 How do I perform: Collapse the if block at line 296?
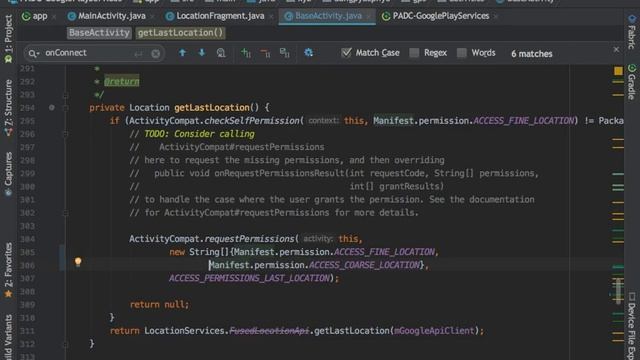coord(65,134)
